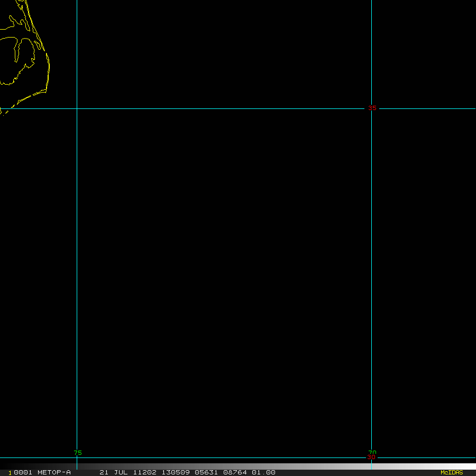Click the 0001 image number
Screen dimensions: 476x476
[x=23, y=472]
